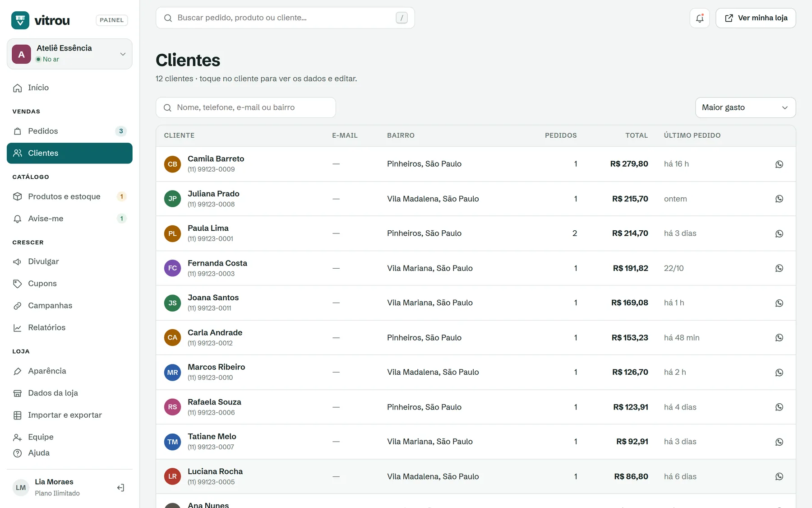Open Dados da loja
This screenshot has width=812, height=508.
[x=69, y=393]
